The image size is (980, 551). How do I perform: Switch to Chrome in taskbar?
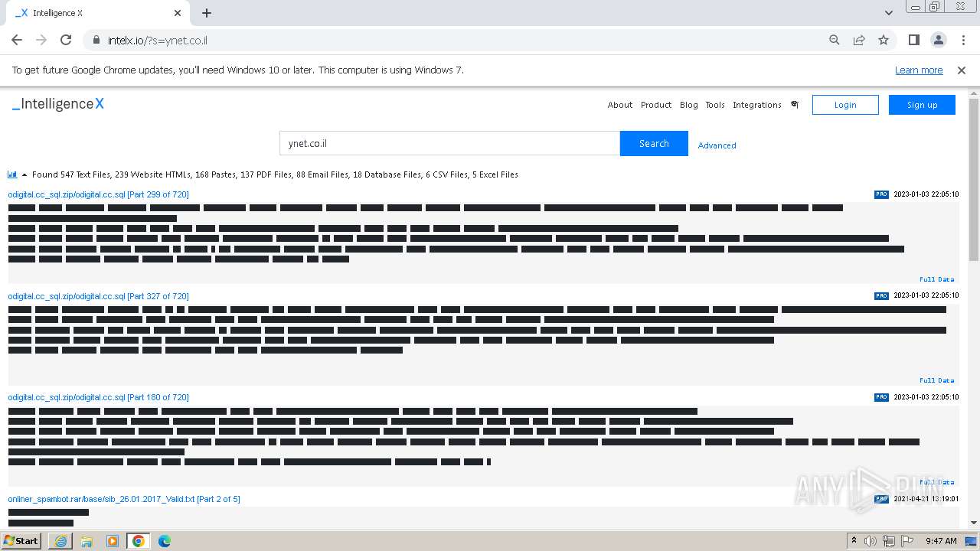point(139,541)
